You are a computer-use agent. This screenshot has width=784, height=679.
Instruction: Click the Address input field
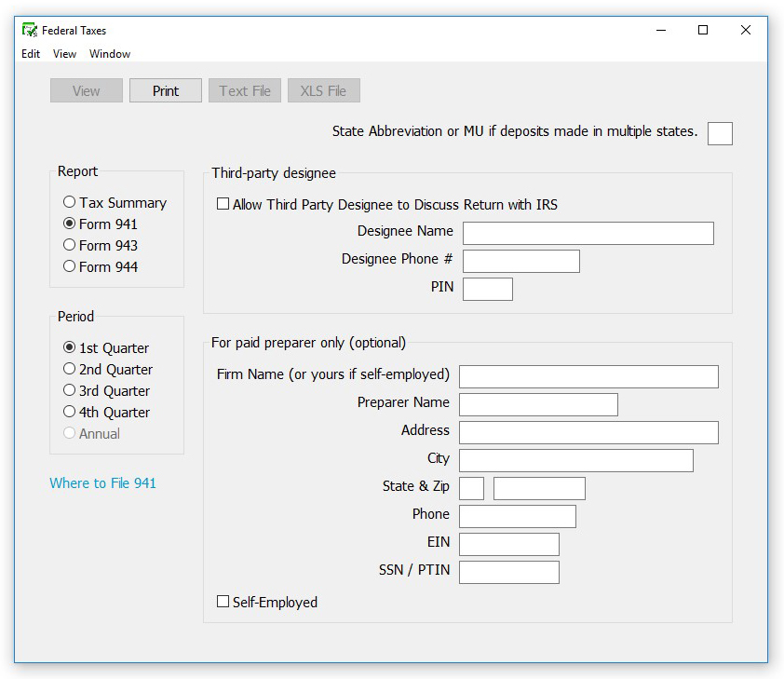click(x=588, y=433)
